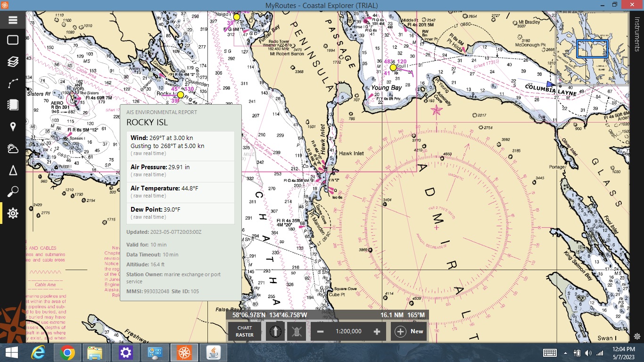The width and height of the screenshot is (644, 362).
Task: Expand the Instruments side panel
Action: pyautogui.click(x=637, y=34)
